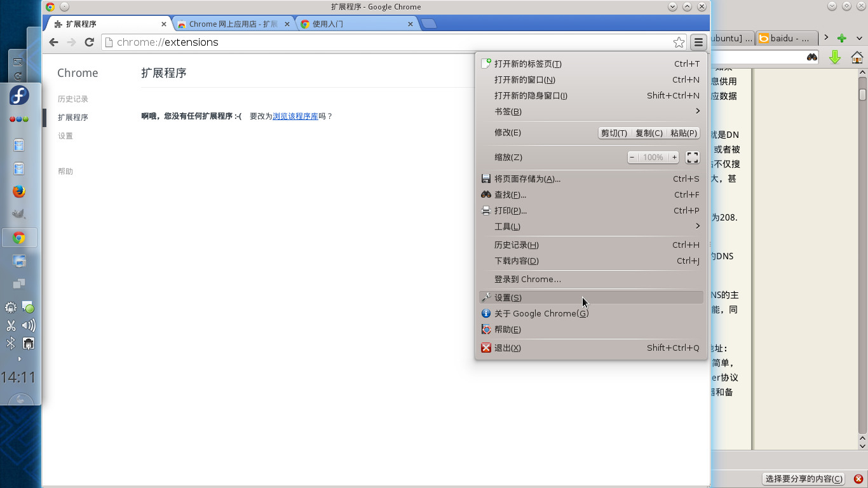Open 设置 in the Chrome sidebar
Screen dimensions: 868x488
tap(65, 136)
